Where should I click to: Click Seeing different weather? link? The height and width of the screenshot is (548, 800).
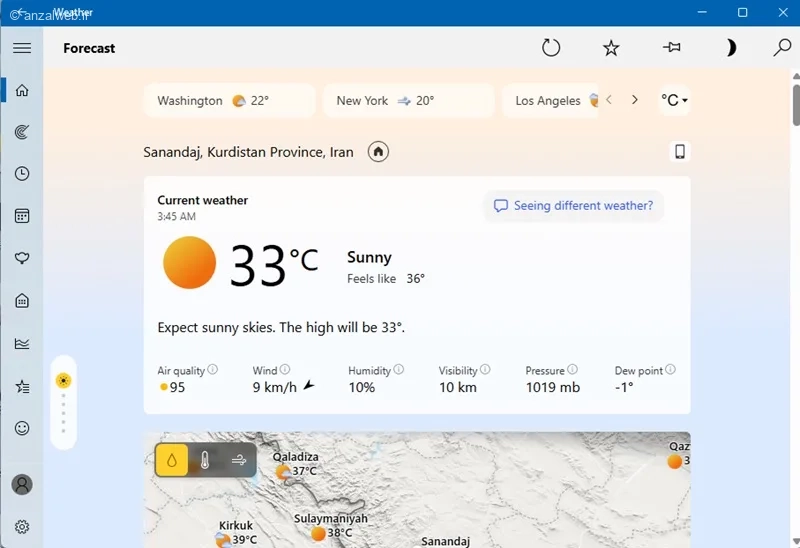tap(573, 206)
